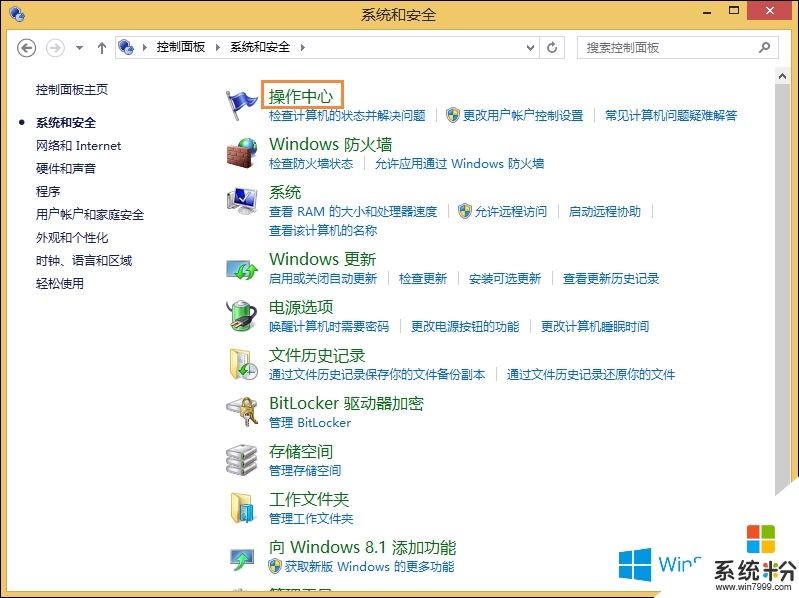Click the Control Panel icon in the address bar
Image resolution: width=799 pixels, height=598 pixels.
126,47
